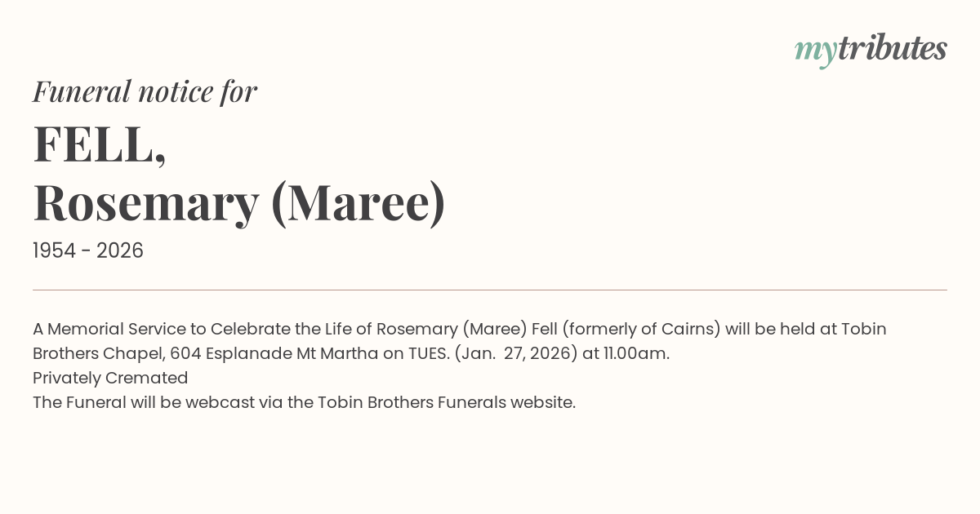Click the "(formerly of Cairns)" text
The width and height of the screenshot is (980, 514).
pyautogui.click(x=642, y=329)
